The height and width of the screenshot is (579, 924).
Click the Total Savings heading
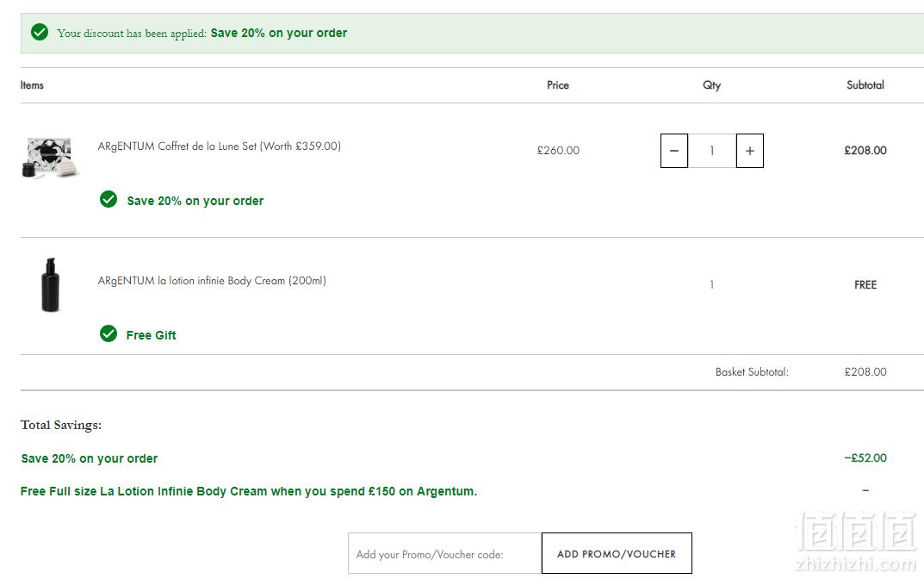click(60, 425)
